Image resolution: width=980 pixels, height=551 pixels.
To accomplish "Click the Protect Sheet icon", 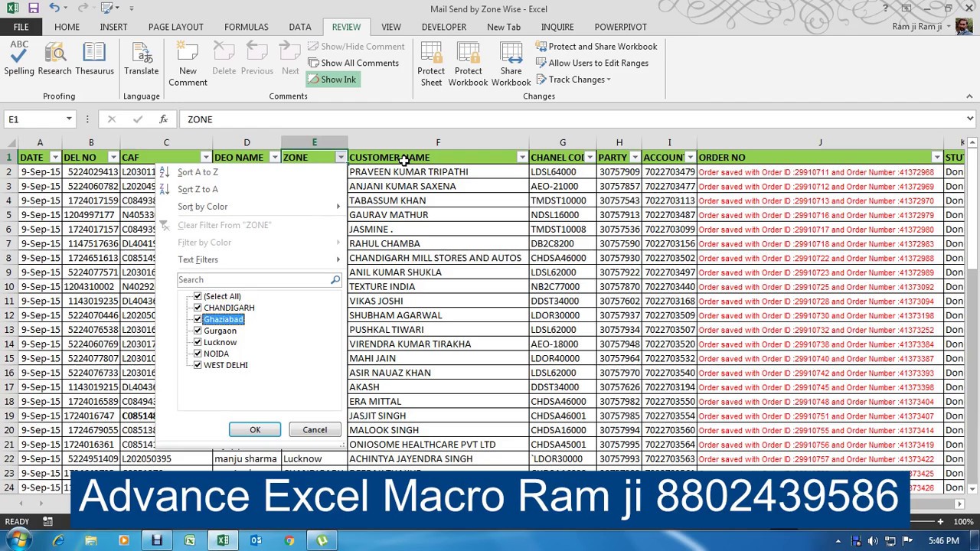I will click(431, 64).
